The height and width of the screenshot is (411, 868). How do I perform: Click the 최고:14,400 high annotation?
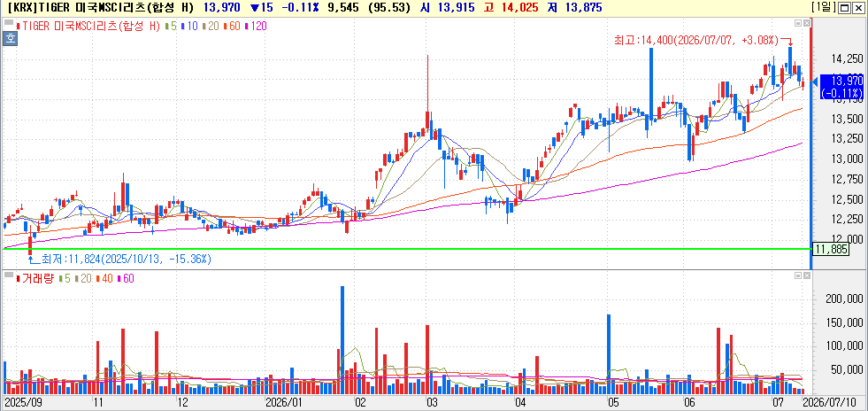pos(695,40)
